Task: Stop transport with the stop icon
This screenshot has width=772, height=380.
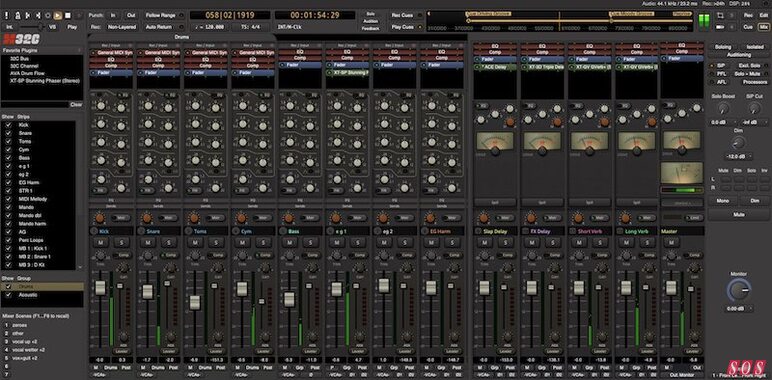Action: (68, 16)
